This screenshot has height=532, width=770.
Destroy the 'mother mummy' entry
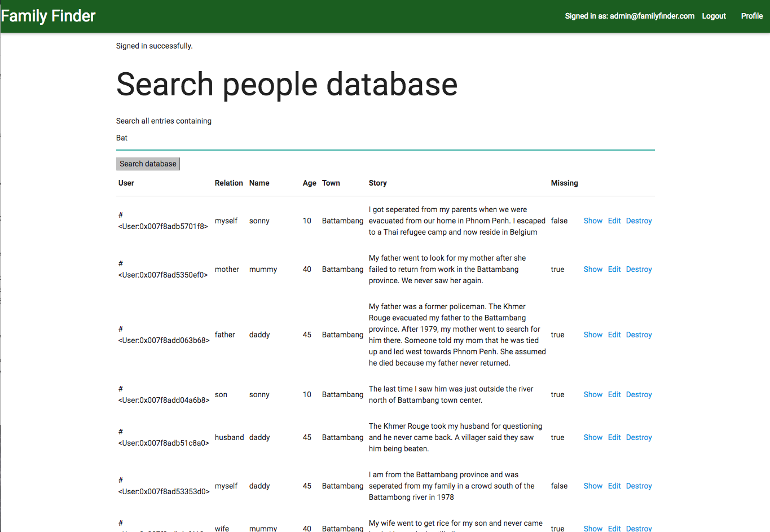pos(639,269)
